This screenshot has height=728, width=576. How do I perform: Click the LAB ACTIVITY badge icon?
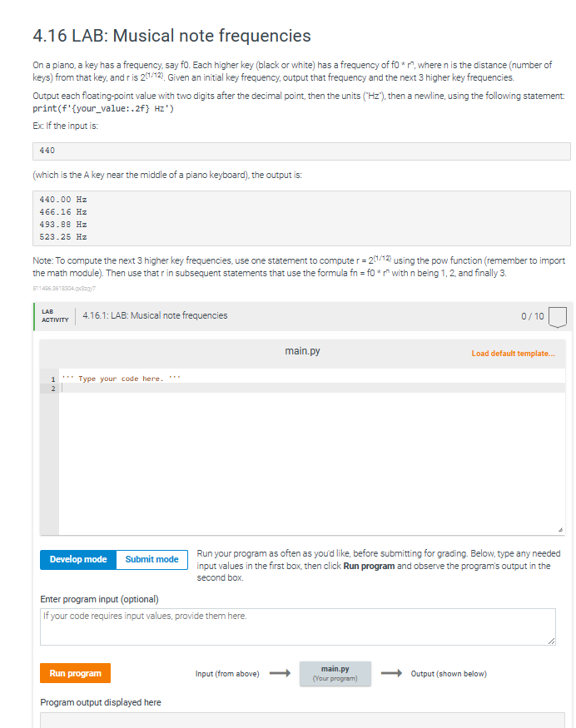pos(53,315)
